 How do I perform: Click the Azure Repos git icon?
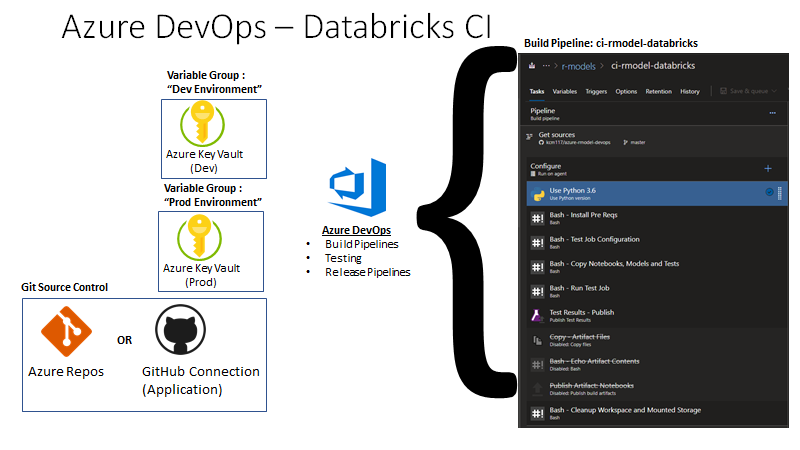(66, 331)
